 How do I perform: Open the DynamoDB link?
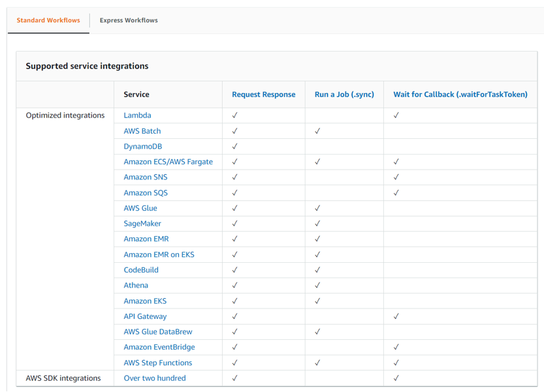click(x=142, y=146)
